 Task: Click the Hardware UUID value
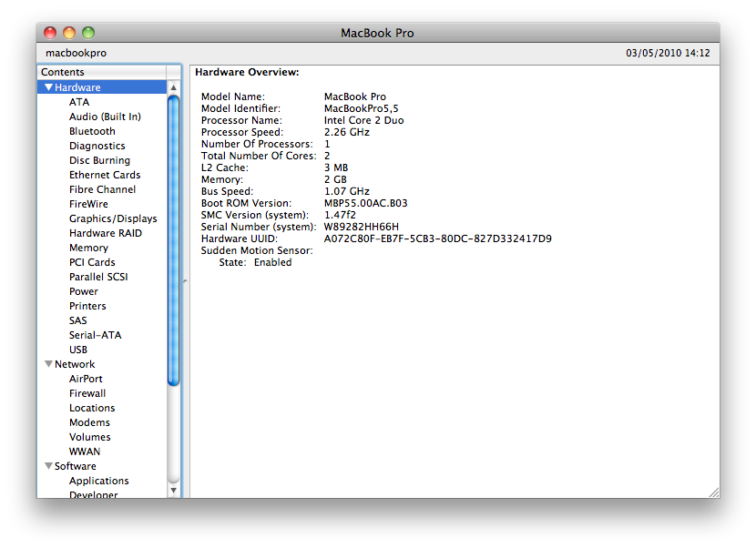[438, 238]
